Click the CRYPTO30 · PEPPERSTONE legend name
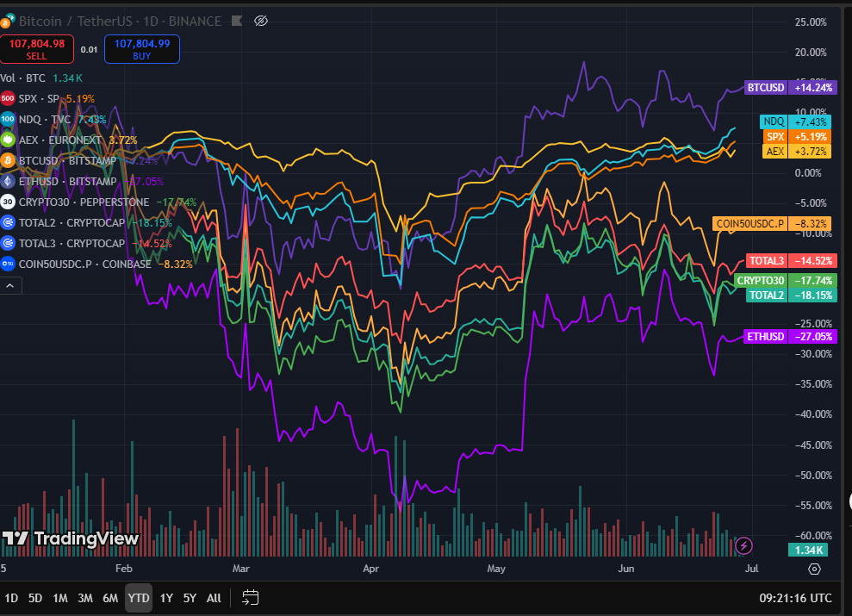The height and width of the screenshot is (616, 852). point(84,202)
